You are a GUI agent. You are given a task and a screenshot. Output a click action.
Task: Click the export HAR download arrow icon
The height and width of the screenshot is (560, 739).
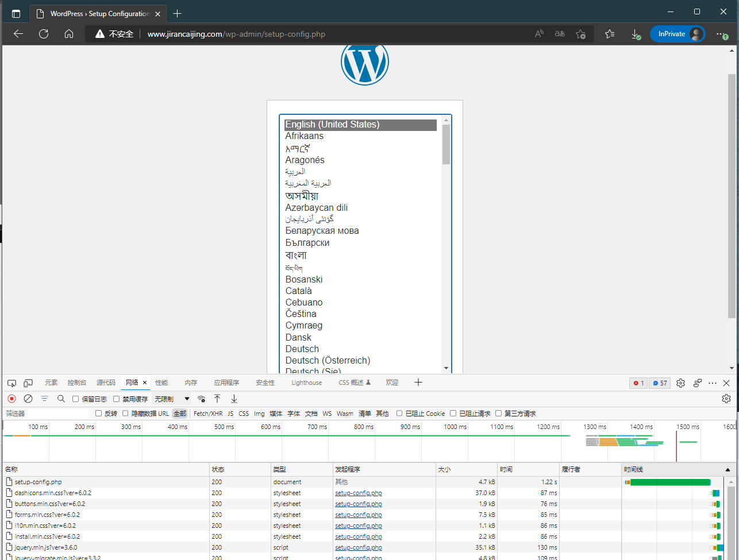234,399
